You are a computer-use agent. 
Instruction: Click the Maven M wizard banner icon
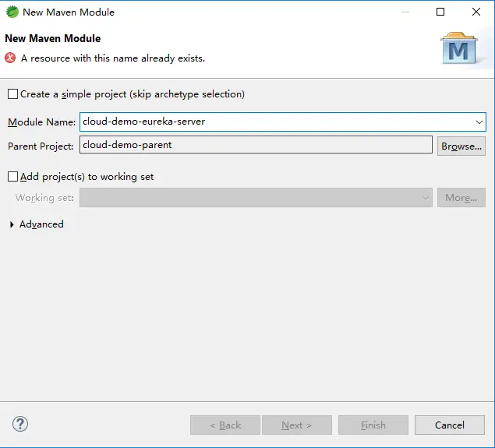[x=459, y=48]
